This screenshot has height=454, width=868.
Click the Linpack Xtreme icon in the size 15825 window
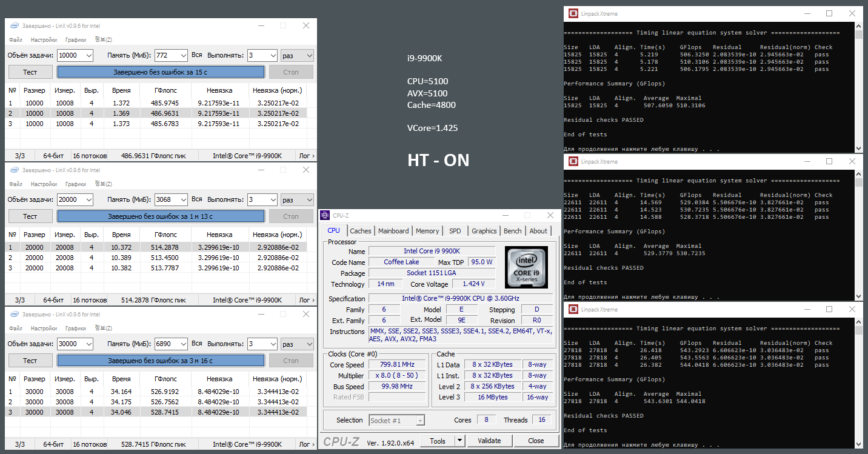tap(573, 13)
